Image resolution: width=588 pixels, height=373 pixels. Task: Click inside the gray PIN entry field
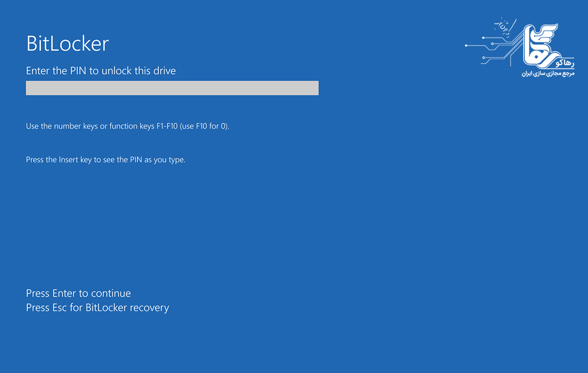point(172,88)
